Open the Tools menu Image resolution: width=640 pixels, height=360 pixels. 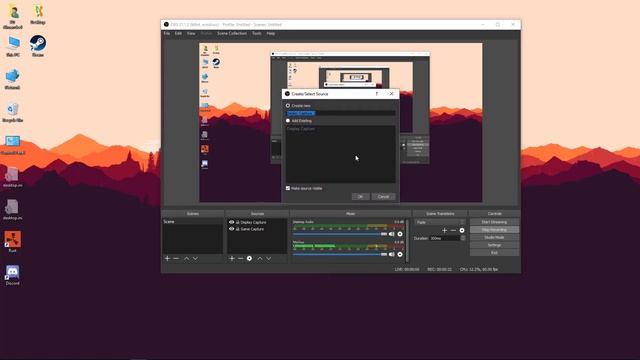pos(257,33)
